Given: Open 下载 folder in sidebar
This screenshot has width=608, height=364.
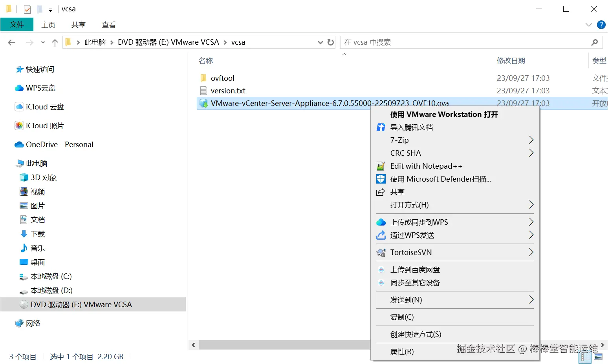Looking at the screenshot, I should coord(33,234).
